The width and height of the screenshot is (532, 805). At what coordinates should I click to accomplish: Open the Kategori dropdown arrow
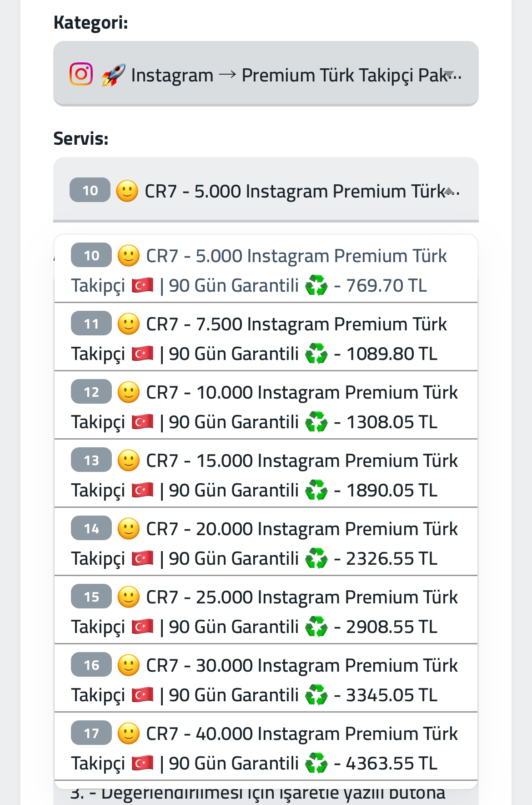pyautogui.click(x=449, y=74)
